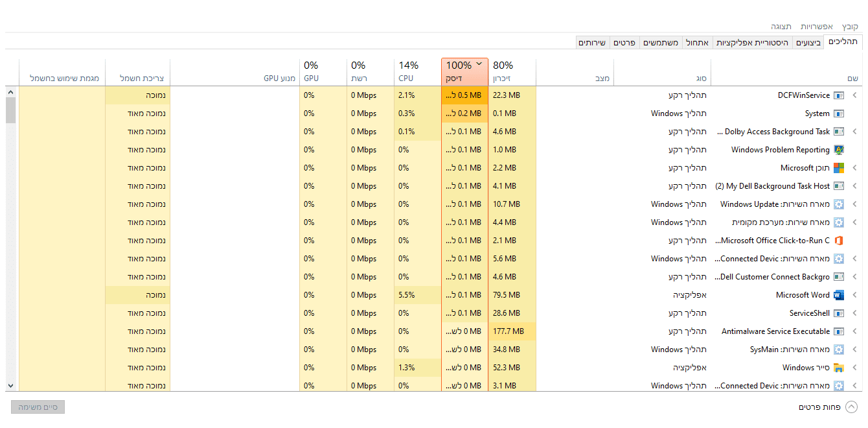
Task: Click the 79.5 MB memory value
Action: pyautogui.click(x=507, y=295)
